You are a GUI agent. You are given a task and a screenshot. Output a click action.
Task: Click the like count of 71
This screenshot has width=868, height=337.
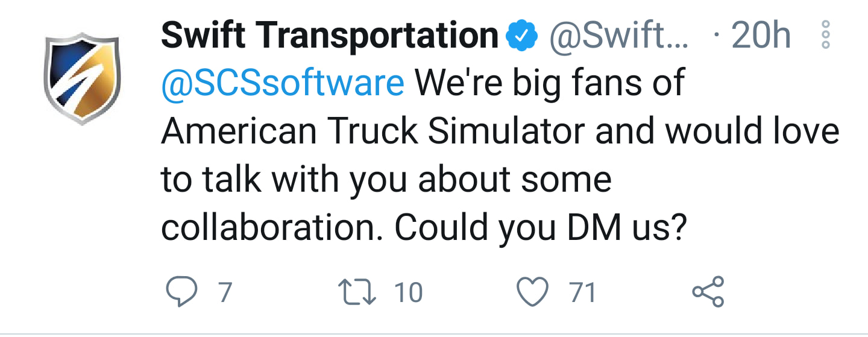[x=582, y=293]
